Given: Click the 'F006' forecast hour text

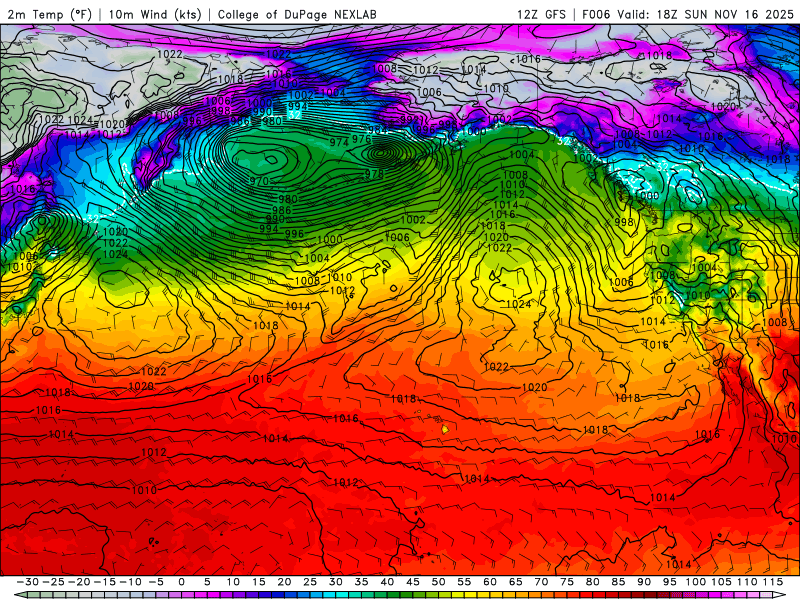Looking at the screenshot, I should coord(596,14).
